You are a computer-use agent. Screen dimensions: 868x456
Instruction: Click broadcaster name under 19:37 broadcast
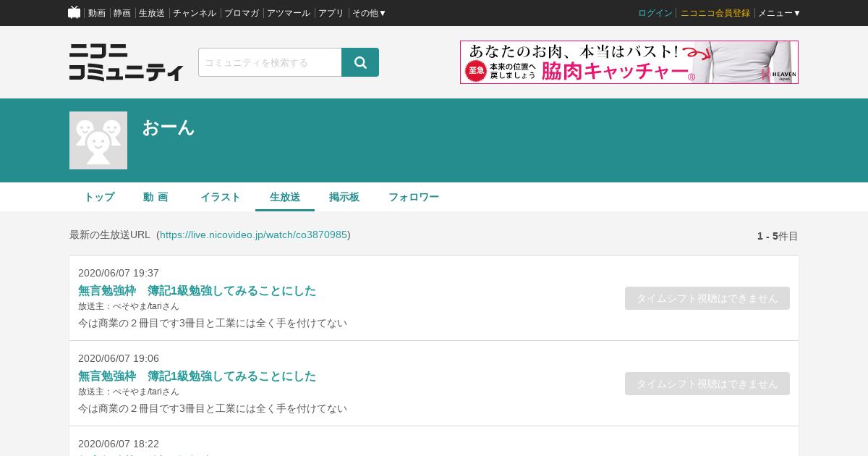coord(129,306)
